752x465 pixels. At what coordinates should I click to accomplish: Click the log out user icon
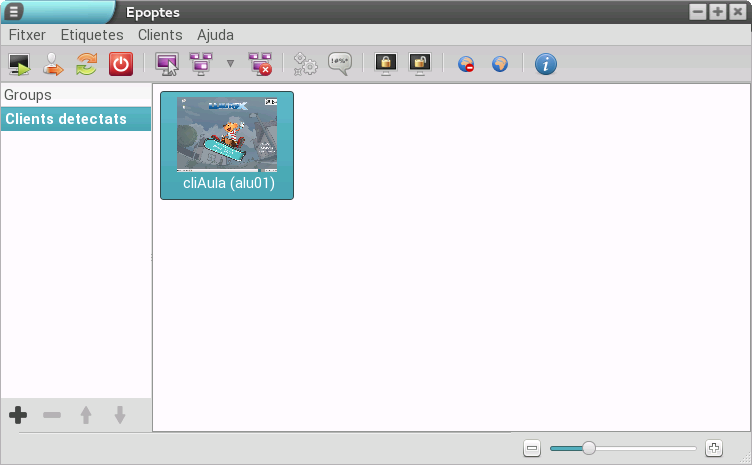pyautogui.click(x=53, y=64)
